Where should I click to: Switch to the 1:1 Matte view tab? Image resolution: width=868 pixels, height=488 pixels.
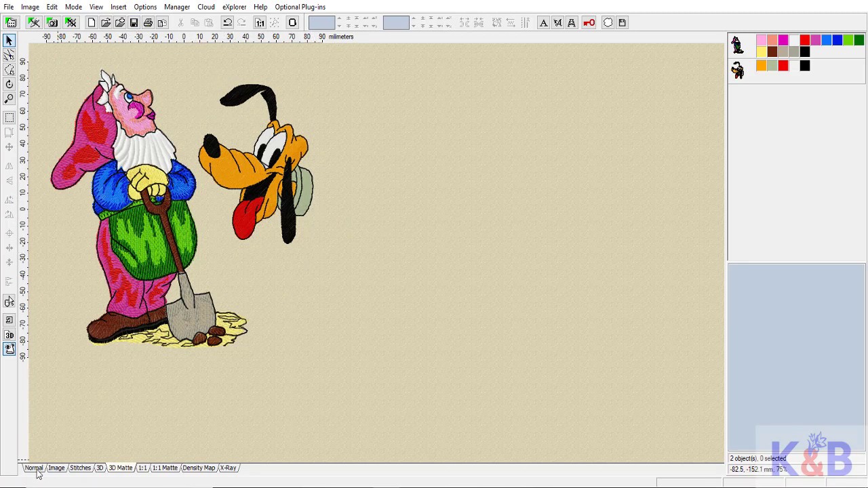pos(165,468)
